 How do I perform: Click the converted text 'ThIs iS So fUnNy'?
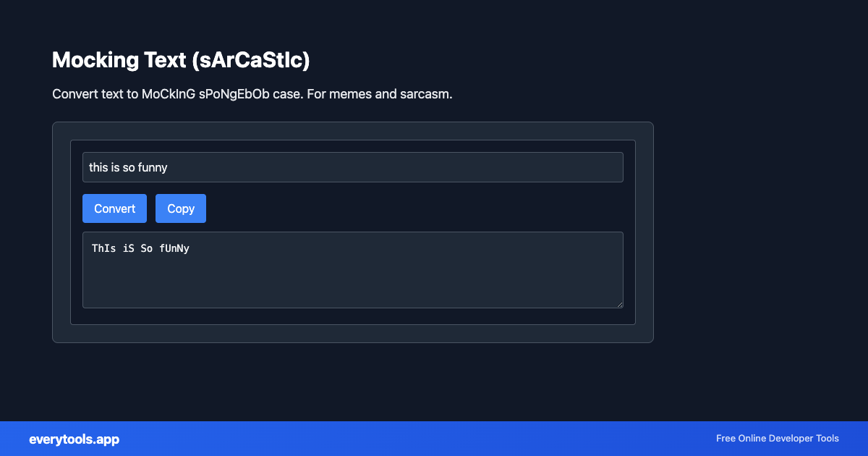coord(140,248)
